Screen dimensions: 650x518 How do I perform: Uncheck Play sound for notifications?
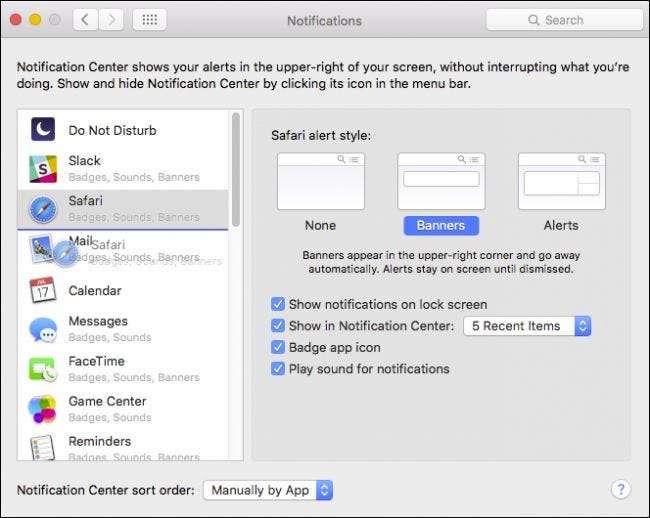click(x=278, y=369)
